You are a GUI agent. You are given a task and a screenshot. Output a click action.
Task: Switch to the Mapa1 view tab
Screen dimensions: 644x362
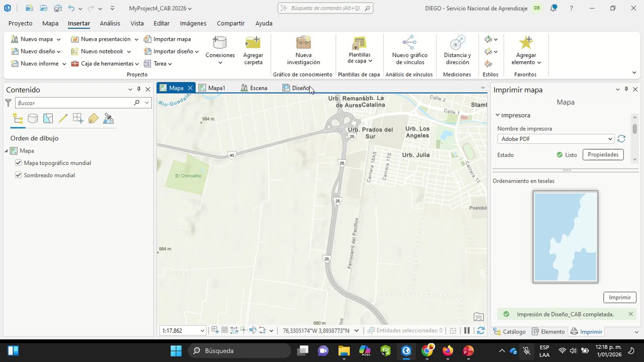click(x=212, y=88)
